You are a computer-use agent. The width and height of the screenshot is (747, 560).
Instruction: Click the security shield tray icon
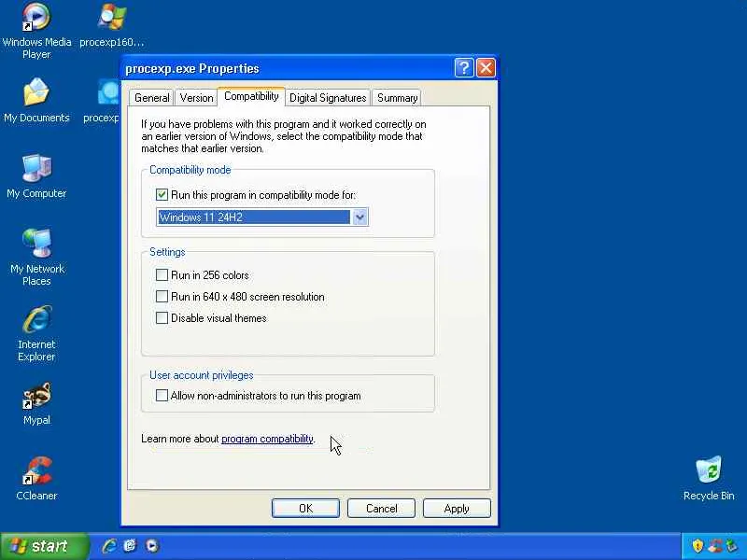pos(698,546)
